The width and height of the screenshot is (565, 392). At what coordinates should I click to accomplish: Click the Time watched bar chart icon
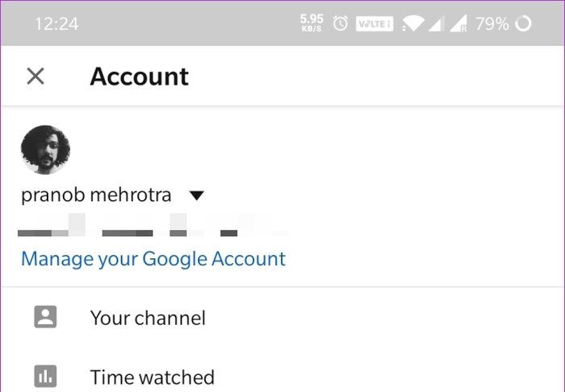[x=45, y=377]
